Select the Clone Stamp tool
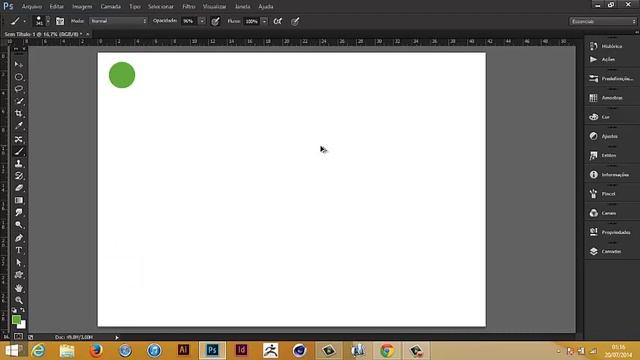 coord(19,164)
